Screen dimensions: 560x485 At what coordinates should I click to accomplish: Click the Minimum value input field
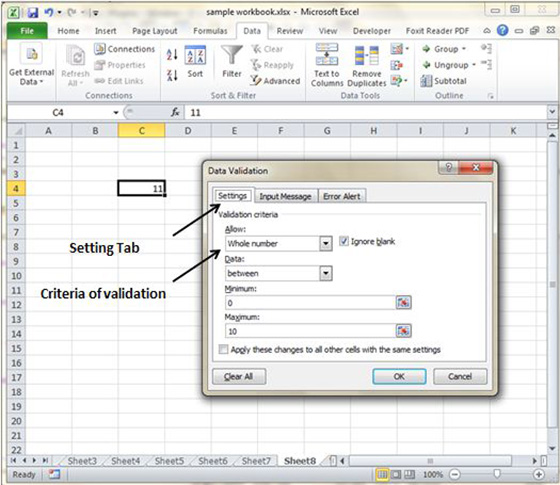[x=310, y=303]
